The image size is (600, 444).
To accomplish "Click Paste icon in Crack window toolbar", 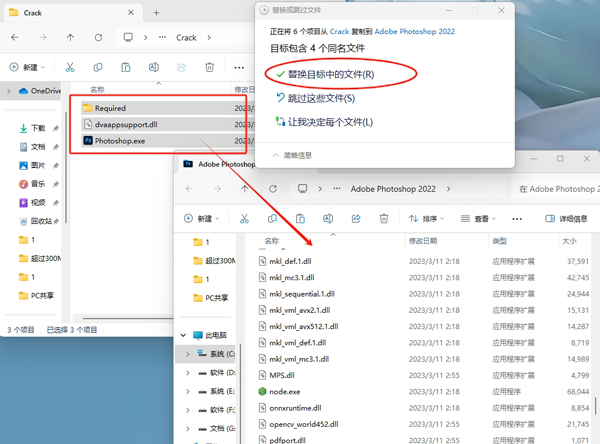I will pos(126,67).
